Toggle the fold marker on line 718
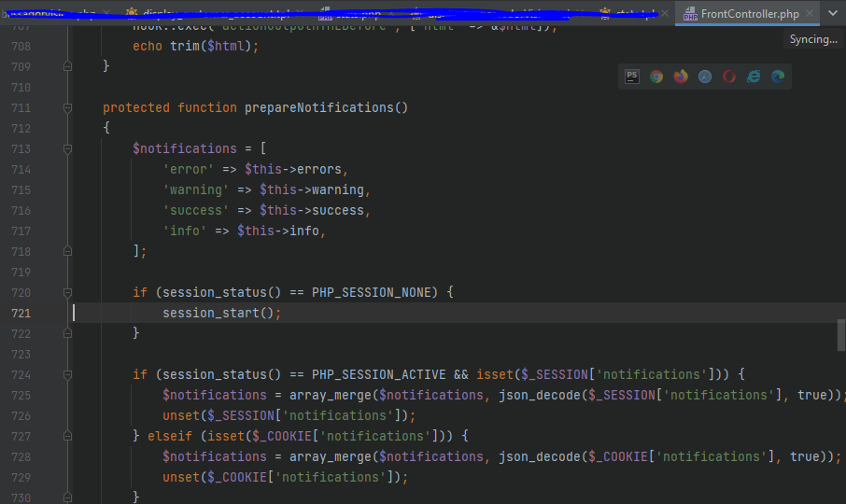This screenshot has height=504, width=846. point(67,251)
